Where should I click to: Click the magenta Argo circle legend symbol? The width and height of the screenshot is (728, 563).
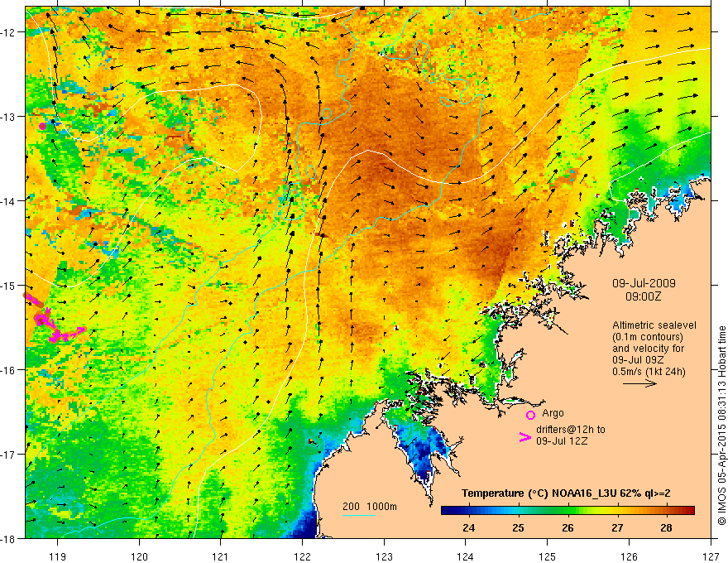click(530, 415)
